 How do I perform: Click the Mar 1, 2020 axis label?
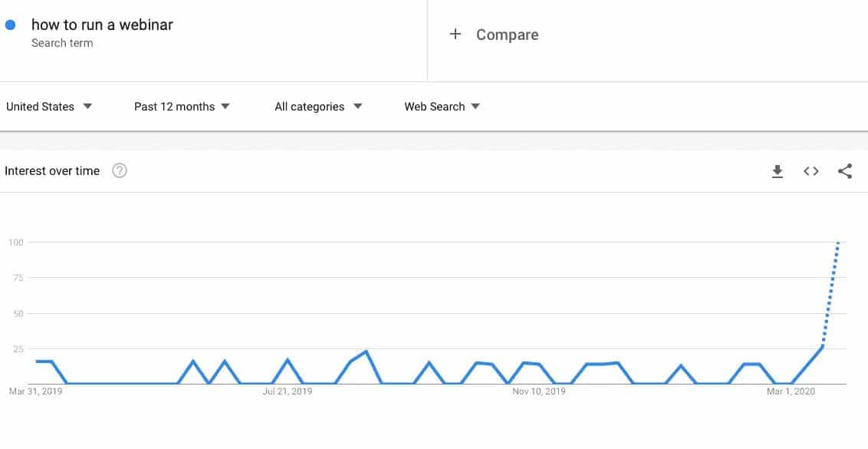(x=791, y=392)
